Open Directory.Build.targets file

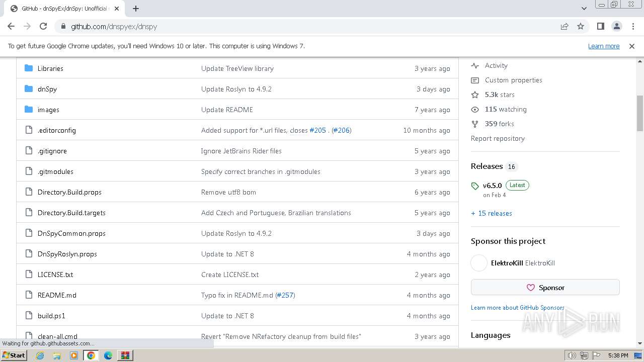71,213
